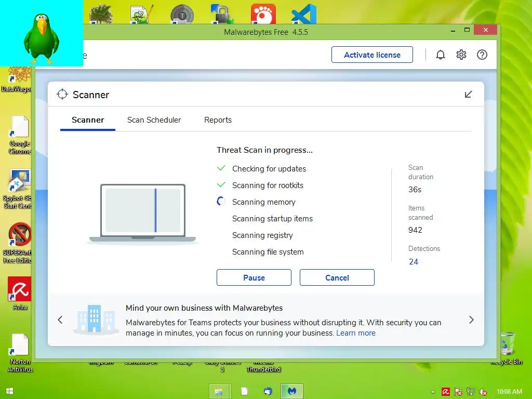Open the tree desktop icon
This screenshot has width=532, height=399.
tap(101, 14)
